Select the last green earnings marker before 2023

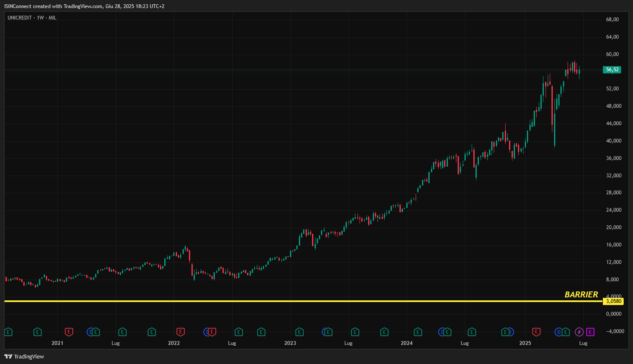(261, 332)
